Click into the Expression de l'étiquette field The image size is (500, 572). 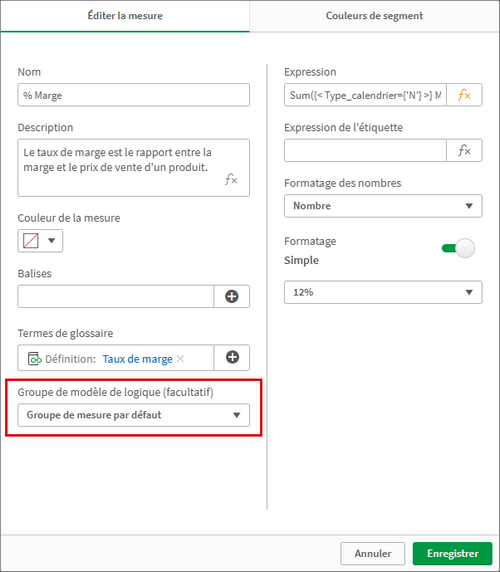click(365, 150)
